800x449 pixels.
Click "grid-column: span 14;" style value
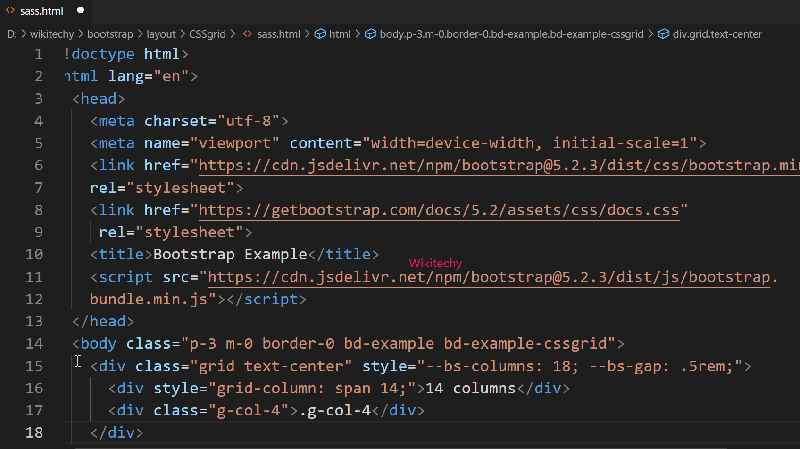[x=312, y=388]
